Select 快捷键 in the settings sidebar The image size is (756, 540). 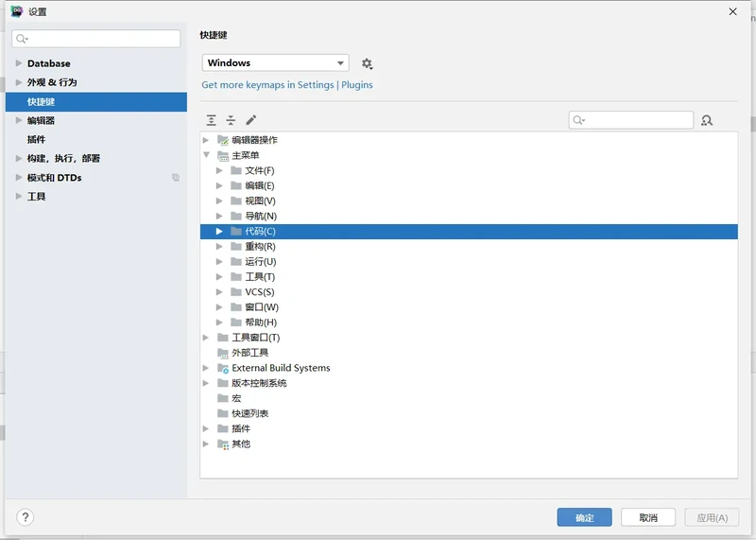(41, 101)
